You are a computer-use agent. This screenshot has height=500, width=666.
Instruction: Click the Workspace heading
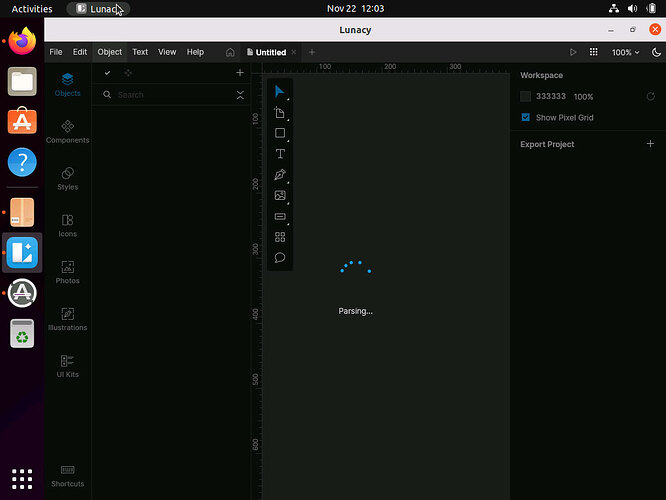tap(542, 75)
